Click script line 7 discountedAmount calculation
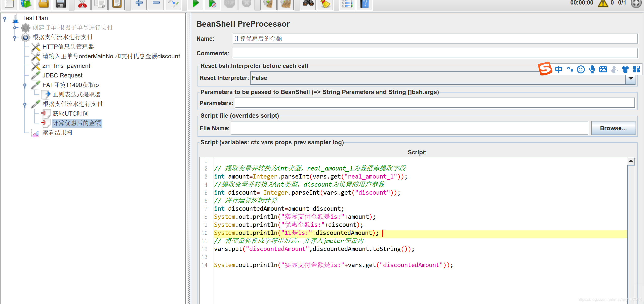 [x=279, y=209]
